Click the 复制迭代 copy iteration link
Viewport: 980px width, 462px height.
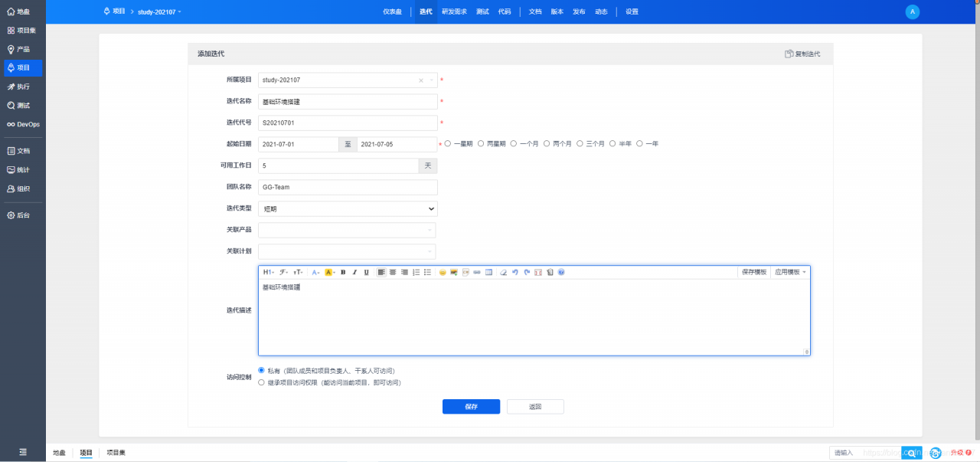click(x=802, y=54)
